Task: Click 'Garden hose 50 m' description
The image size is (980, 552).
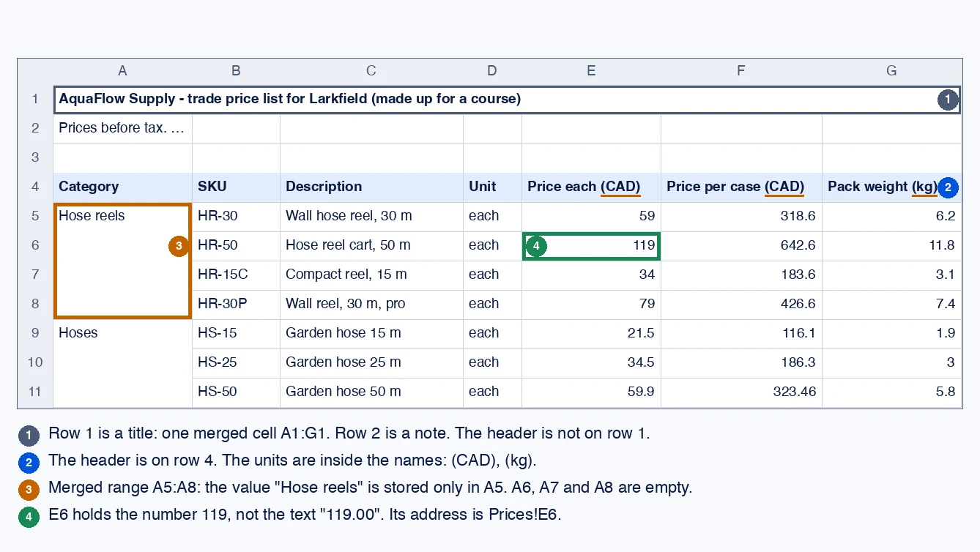Action: pyautogui.click(x=371, y=392)
